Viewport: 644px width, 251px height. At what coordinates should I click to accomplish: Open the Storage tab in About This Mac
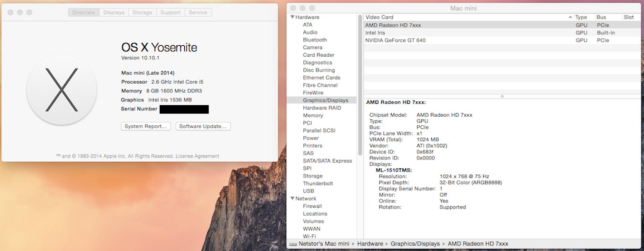(142, 12)
